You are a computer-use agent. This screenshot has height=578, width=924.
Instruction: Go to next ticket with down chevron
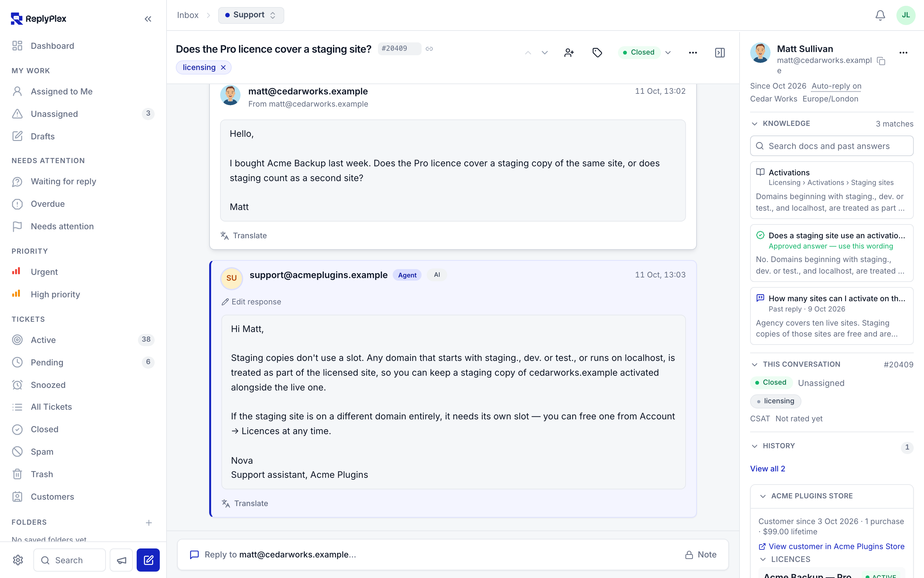point(545,52)
